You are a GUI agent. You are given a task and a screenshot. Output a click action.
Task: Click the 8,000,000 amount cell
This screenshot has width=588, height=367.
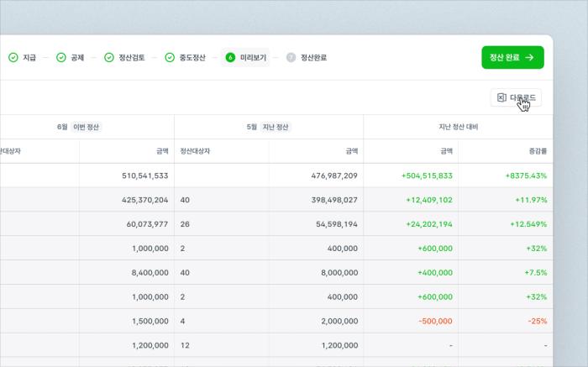(316, 273)
